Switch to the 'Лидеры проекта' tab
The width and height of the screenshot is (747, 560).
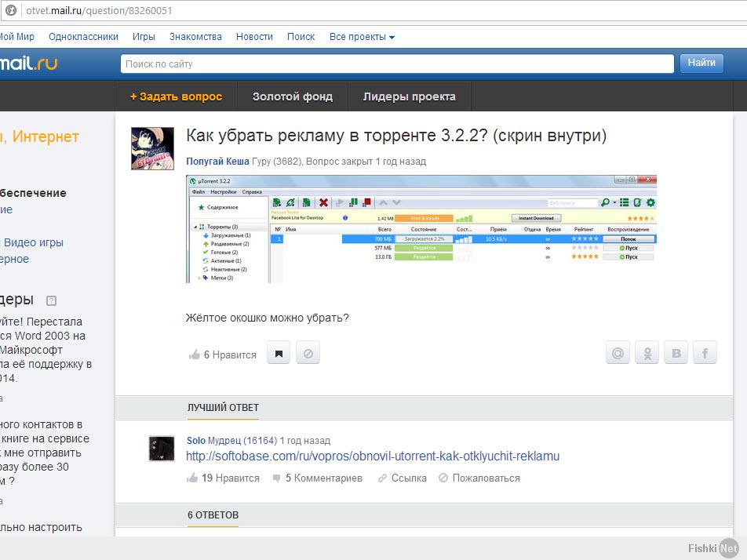click(409, 96)
